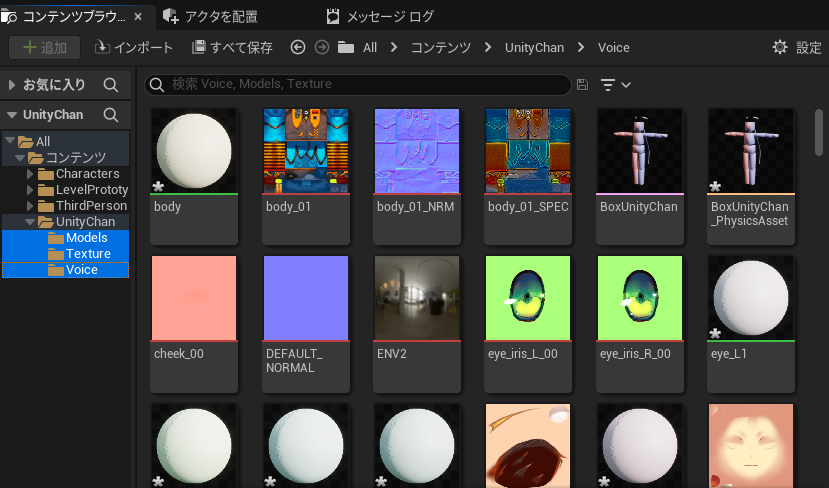Select the Models folder

[77, 237]
